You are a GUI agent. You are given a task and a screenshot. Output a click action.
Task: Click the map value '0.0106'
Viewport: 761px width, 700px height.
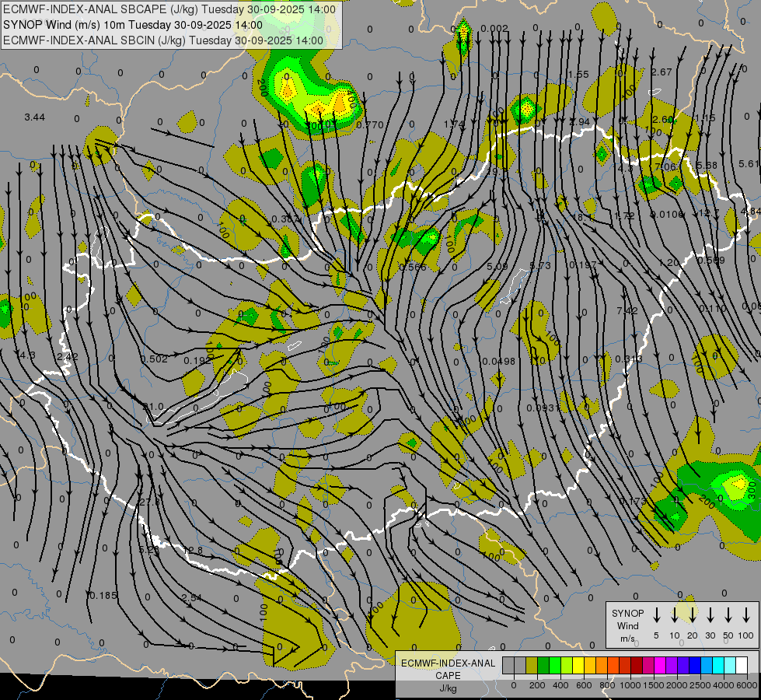[x=667, y=214]
